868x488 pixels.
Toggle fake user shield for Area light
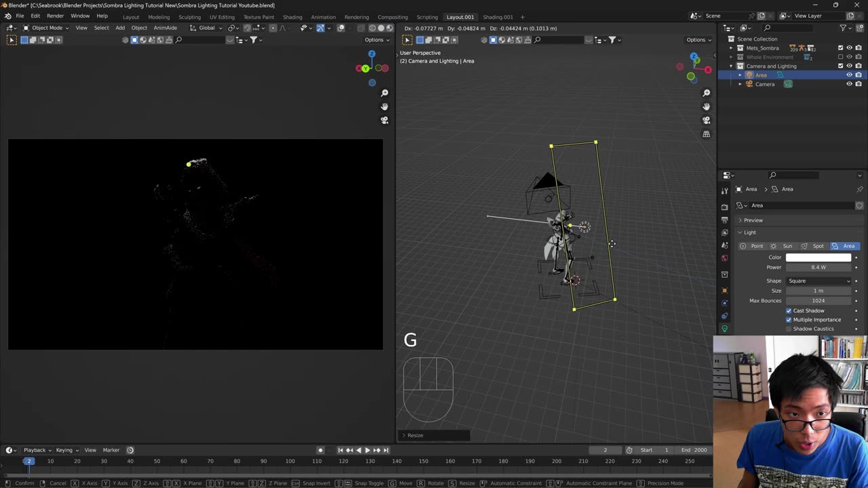point(859,205)
